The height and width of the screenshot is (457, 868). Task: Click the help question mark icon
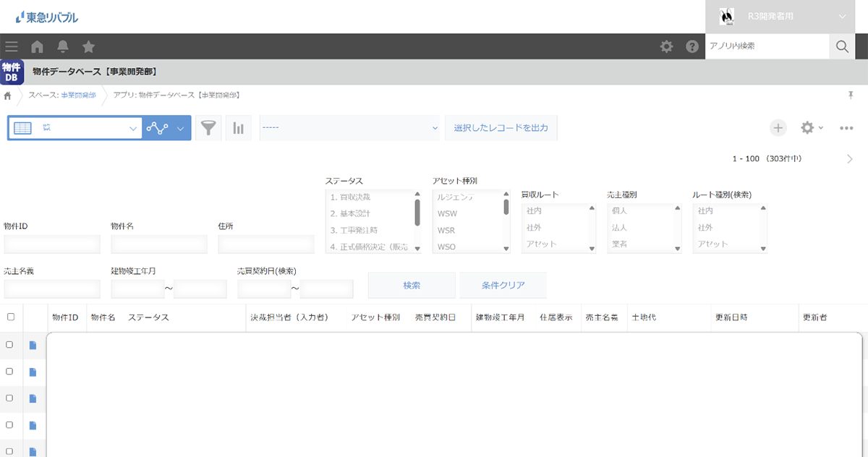[692, 47]
